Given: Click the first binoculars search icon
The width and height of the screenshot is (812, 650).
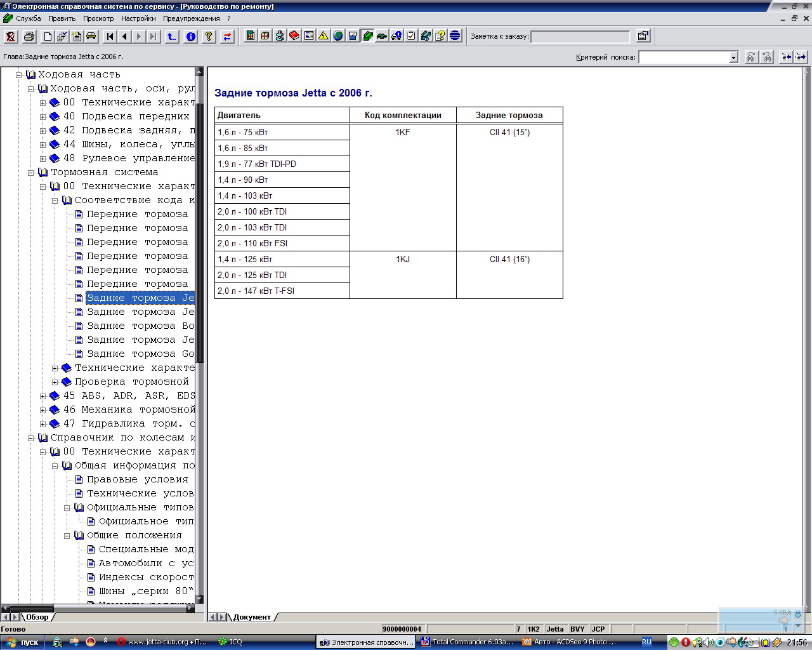Looking at the screenshot, I should (750, 57).
